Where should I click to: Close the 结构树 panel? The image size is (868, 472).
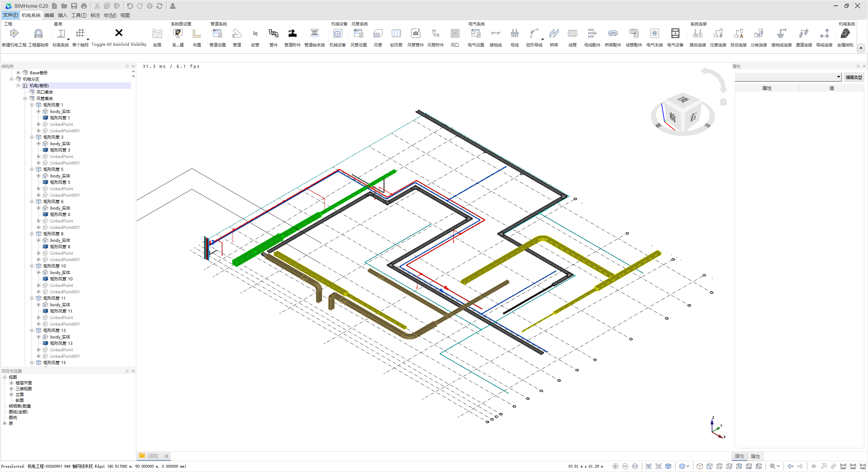(x=133, y=66)
